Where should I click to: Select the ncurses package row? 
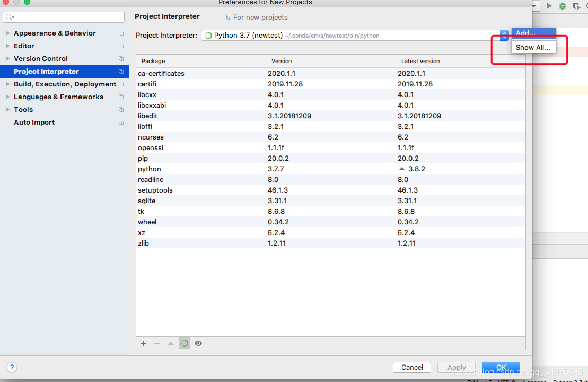coord(331,137)
